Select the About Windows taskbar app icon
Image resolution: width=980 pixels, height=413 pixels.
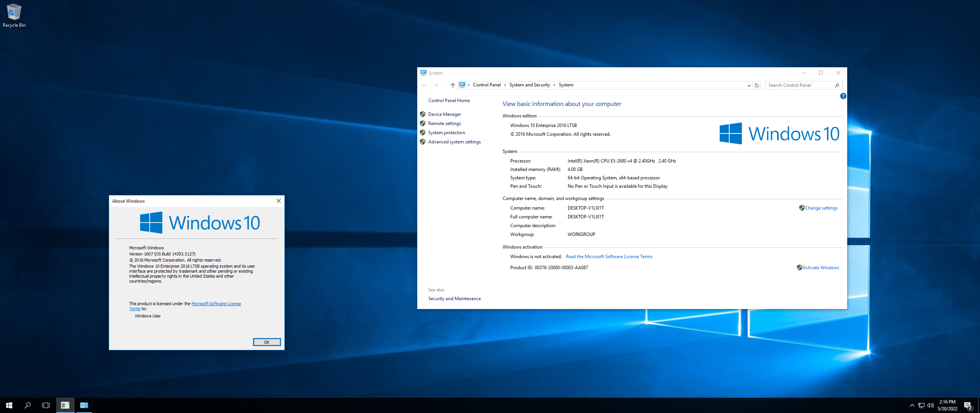pyautogui.click(x=65, y=405)
